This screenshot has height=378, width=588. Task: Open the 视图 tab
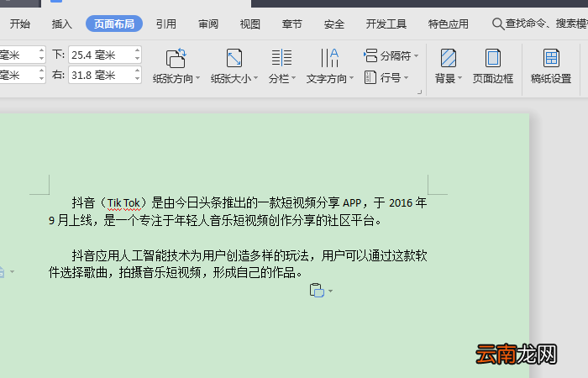[250, 24]
